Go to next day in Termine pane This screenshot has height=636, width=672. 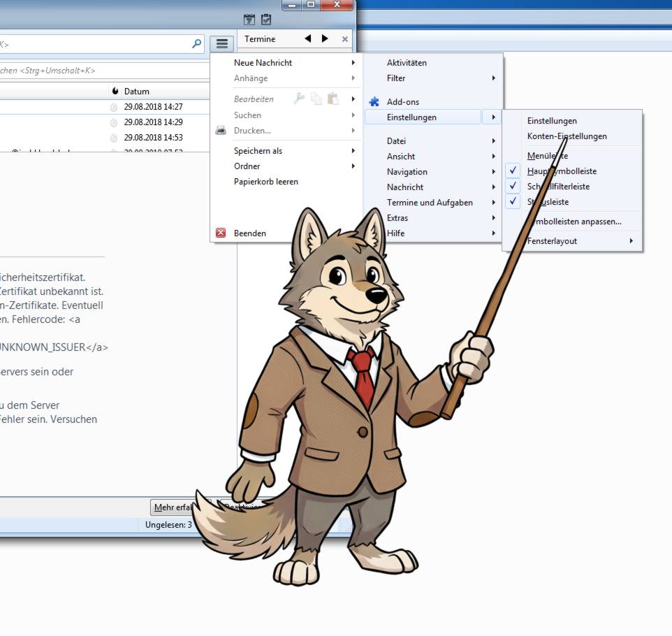pyautogui.click(x=325, y=39)
